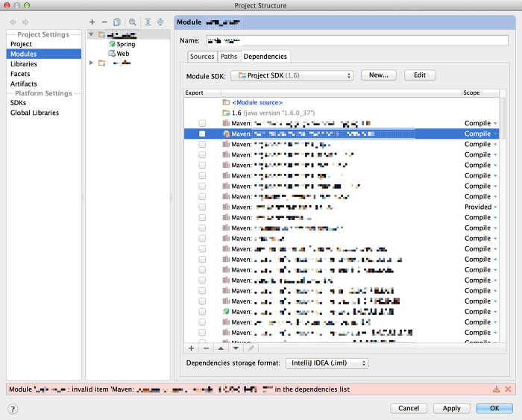
Task: Remove selected module with minus icon
Action: (x=104, y=22)
